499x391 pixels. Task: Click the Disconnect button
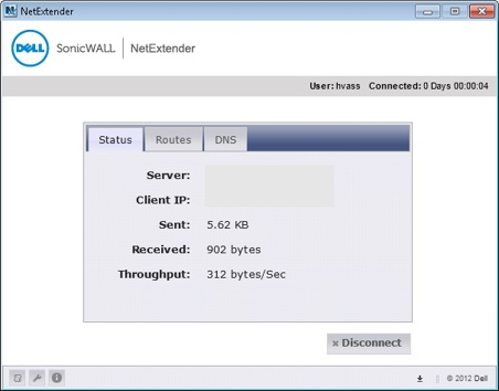369,343
